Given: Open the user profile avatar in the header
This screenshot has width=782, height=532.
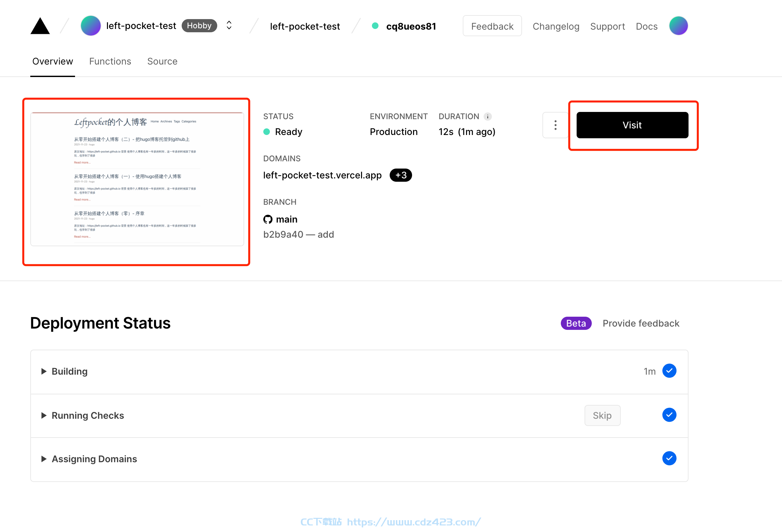Looking at the screenshot, I should pyautogui.click(x=678, y=26).
